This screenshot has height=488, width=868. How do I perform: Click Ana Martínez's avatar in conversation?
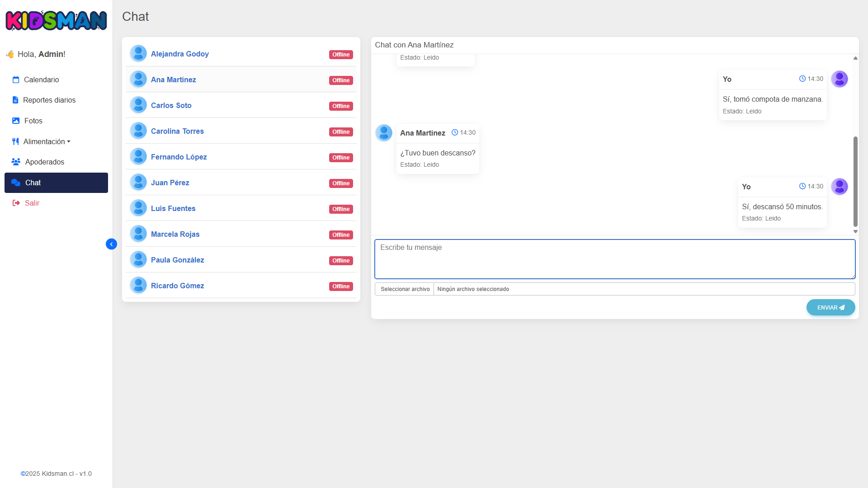[384, 133]
